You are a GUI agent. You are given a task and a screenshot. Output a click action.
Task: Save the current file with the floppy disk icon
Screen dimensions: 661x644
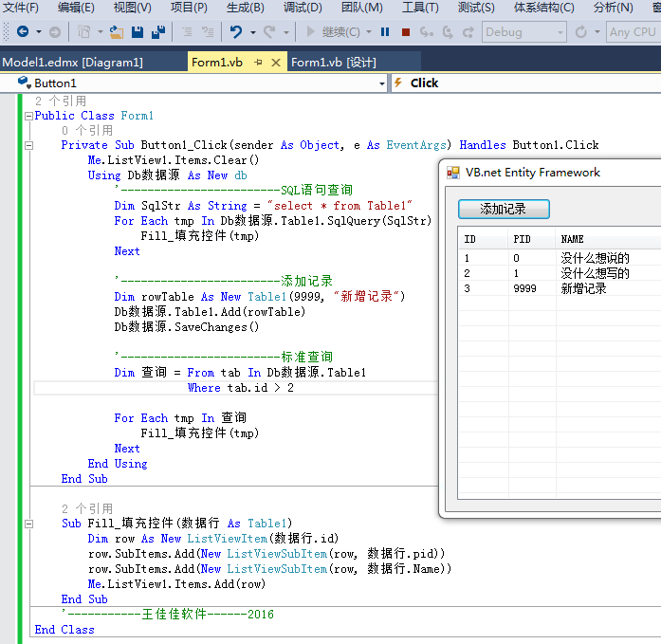coord(138,32)
